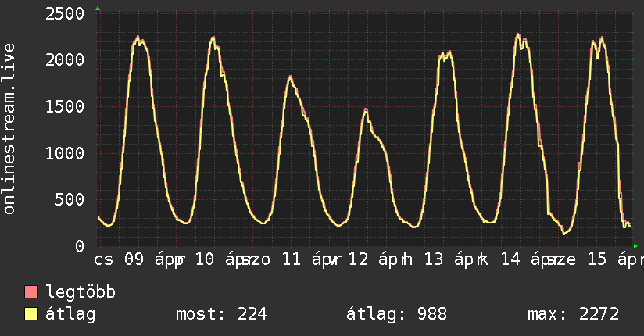The width and height of the screenshot is (644, 336).
Task: Click the yellow átlag legend swatch
Action: click(30, 314)
